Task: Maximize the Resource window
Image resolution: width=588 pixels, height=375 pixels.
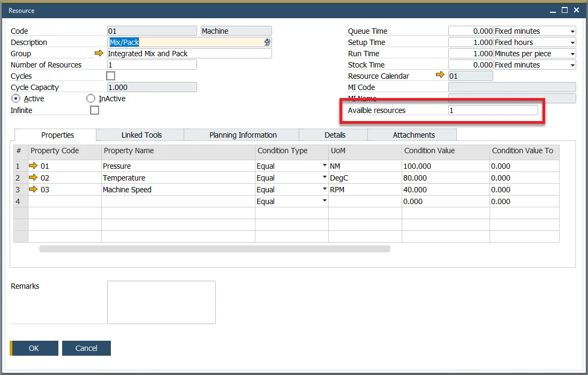Action: tap(564, 11)
